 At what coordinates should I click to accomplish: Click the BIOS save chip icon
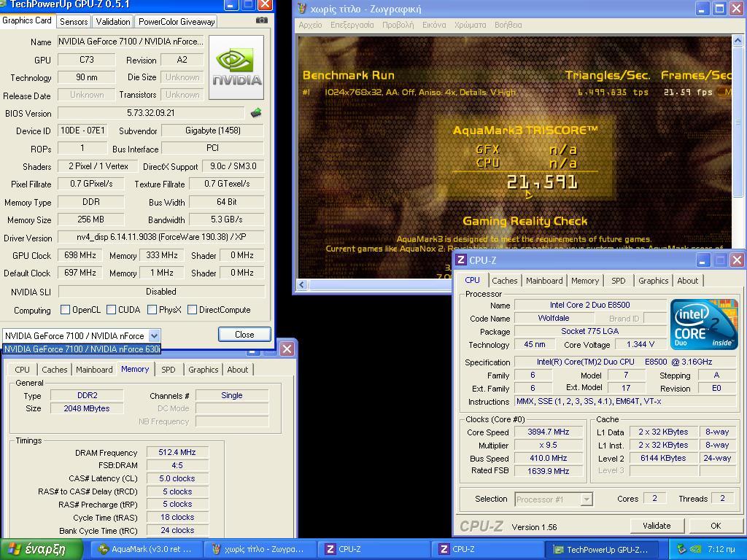pos(256,113)
